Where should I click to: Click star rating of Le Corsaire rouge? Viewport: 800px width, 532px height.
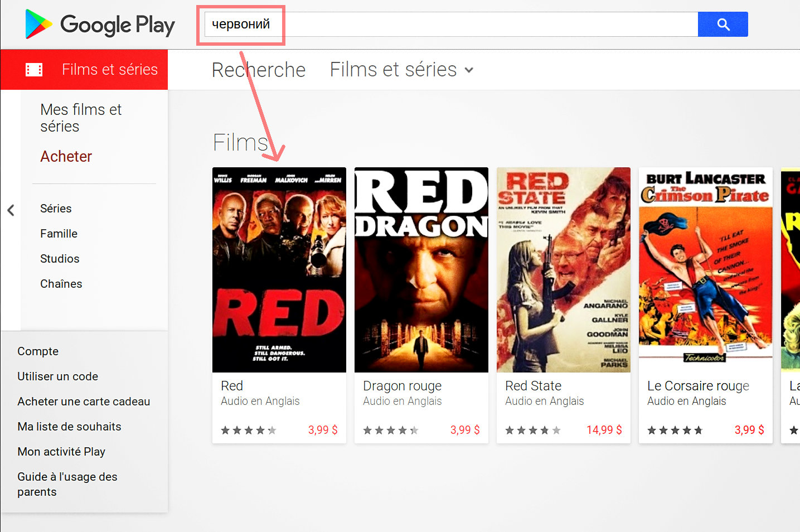click(675, 430)
